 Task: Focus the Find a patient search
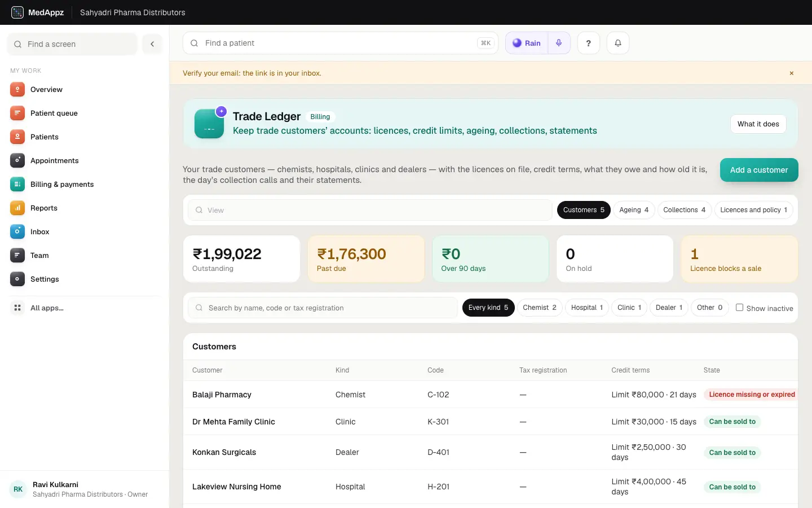[341, 43]
